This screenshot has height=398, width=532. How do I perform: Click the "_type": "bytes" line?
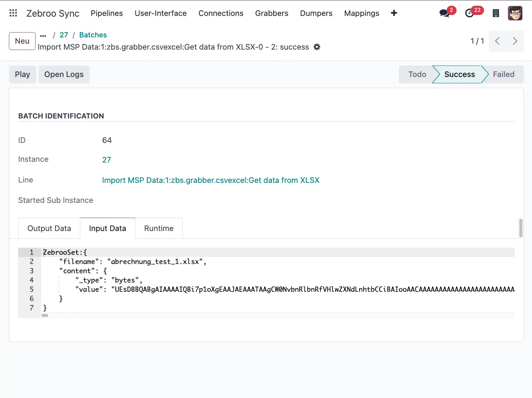(109, 280)
